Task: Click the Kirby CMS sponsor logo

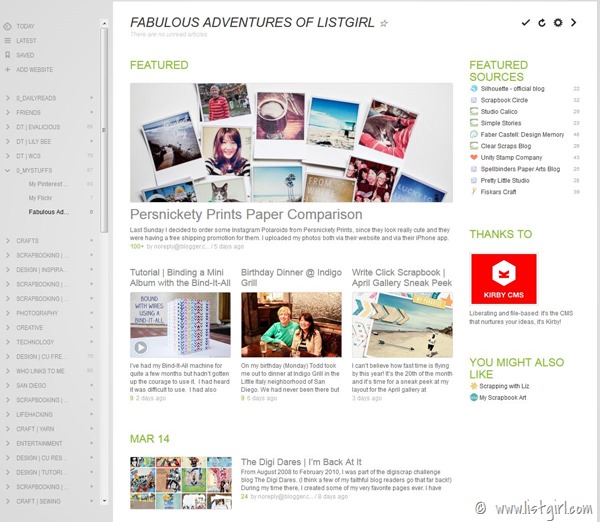Action: pos(504,279)
